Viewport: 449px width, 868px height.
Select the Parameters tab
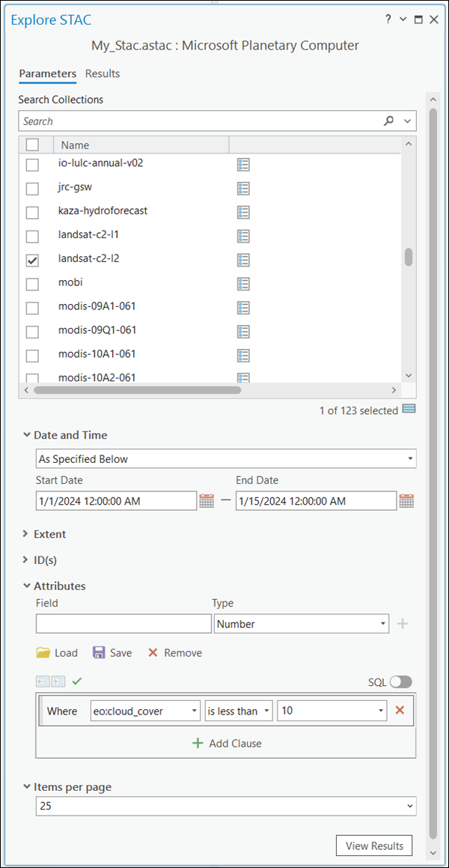click(48, 73)
